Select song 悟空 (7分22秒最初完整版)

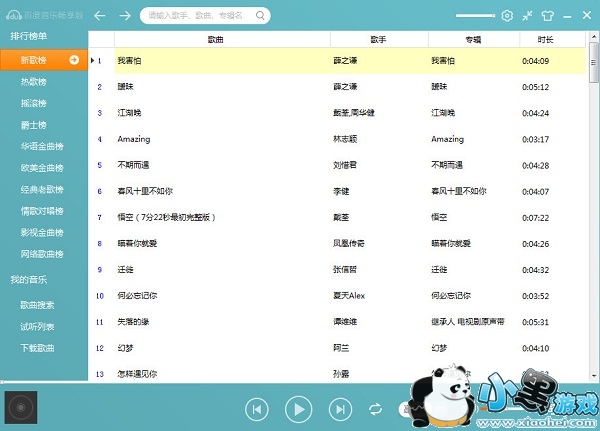[x=166, y=217]
